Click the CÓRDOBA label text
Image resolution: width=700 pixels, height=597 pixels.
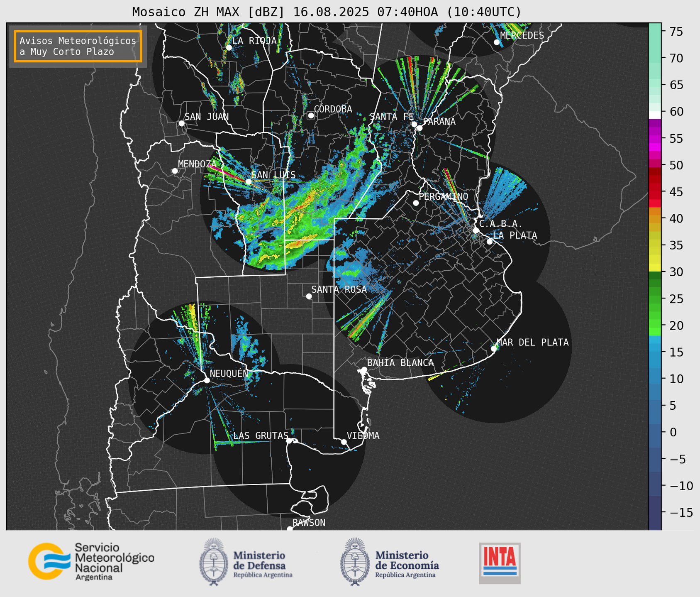click(x=333, y=109)
